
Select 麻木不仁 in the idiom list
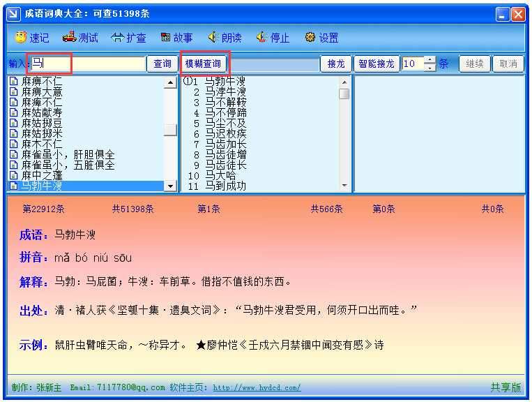(42, 144)
